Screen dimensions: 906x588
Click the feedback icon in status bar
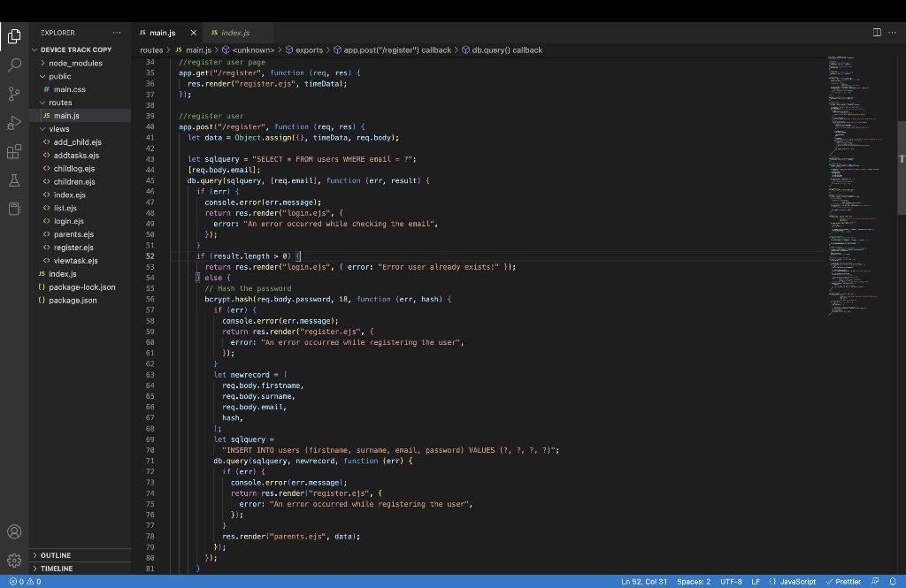click(875, 582)
